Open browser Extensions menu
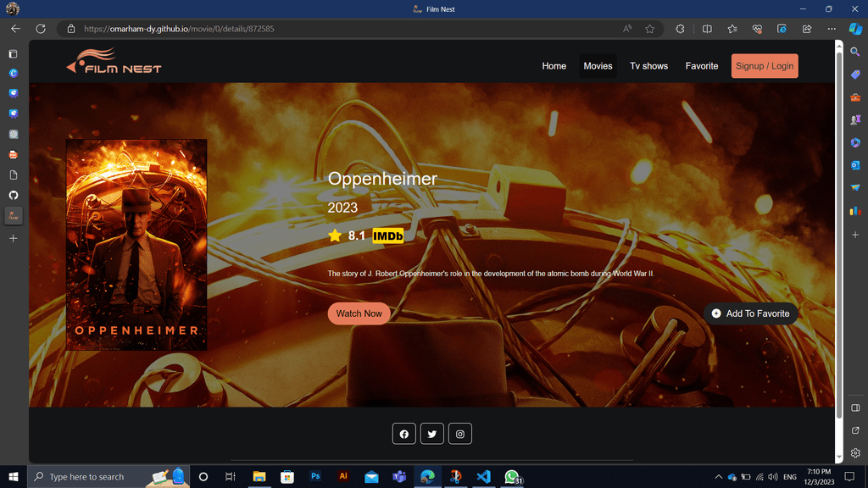This screenshot has width=868, height=488. tap(680, 29)
